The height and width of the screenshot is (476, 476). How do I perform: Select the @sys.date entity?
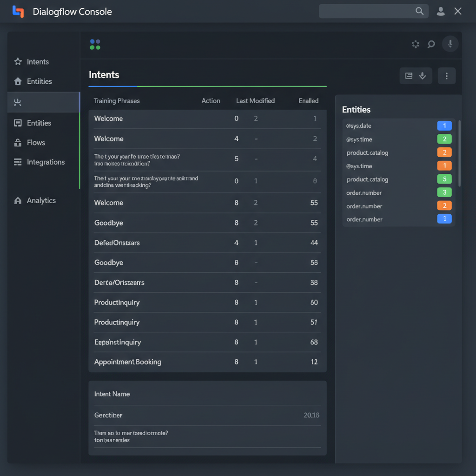(359, 126)
